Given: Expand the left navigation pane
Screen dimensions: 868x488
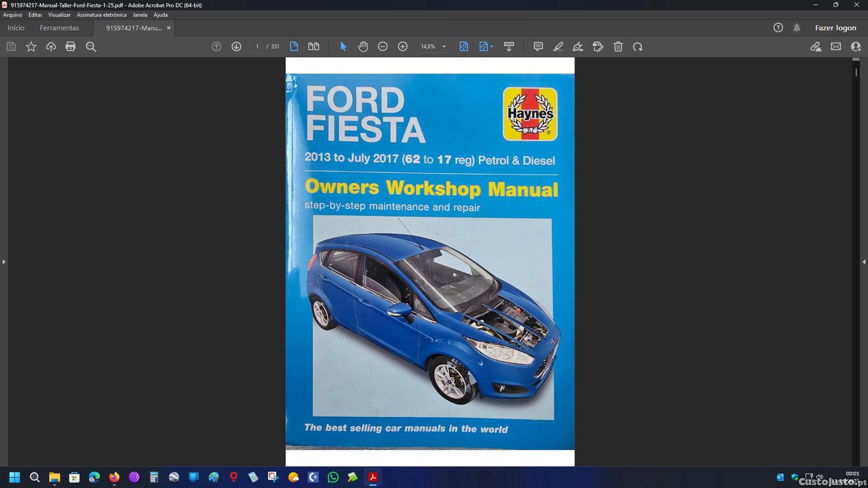Looking at the screenshot, I should pos(3,262).
